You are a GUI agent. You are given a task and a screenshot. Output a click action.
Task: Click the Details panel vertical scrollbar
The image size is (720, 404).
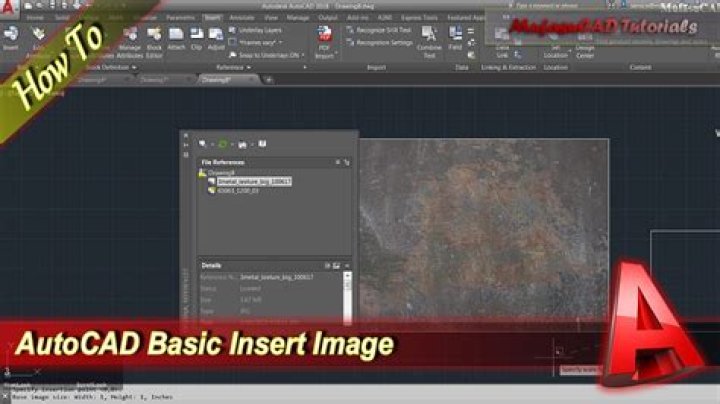click(347, 298)
